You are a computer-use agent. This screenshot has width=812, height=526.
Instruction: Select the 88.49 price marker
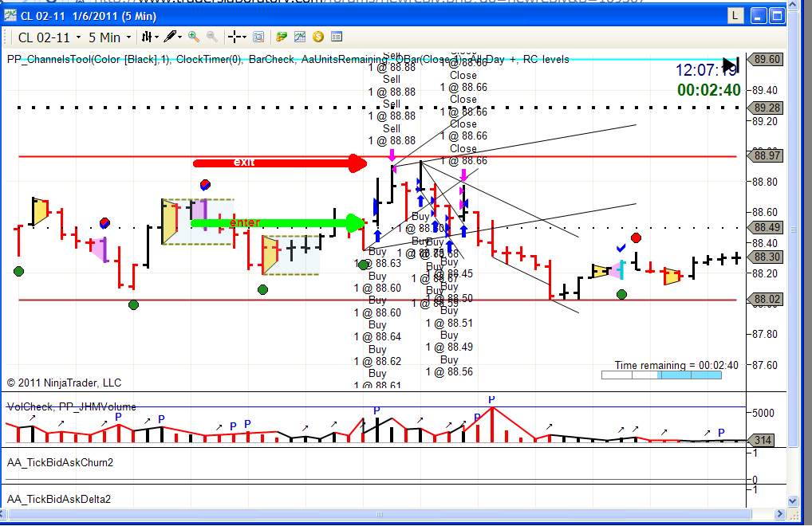click(x=766, y=228)
